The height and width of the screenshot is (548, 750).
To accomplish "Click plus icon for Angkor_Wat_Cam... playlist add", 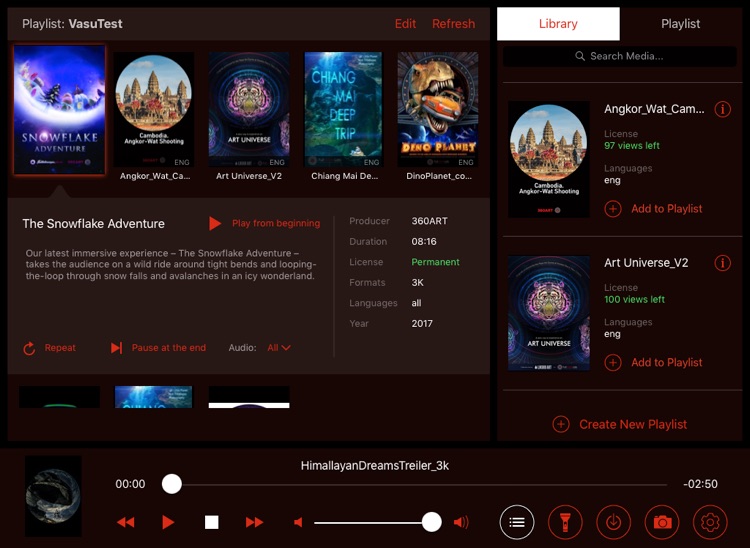I will [613, 209].
